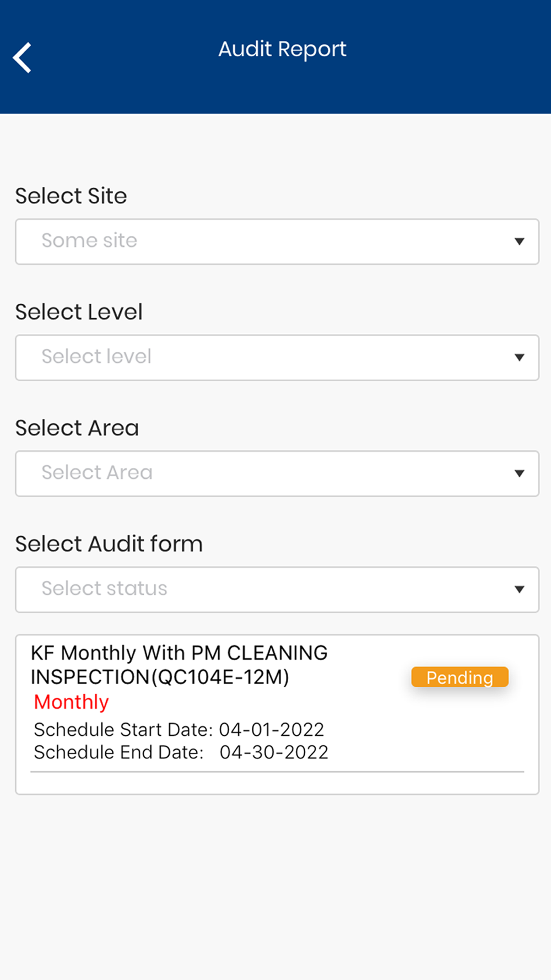Click the Select Audit form label
This screenshot has height=980, width=551.
tap(109, 544)
